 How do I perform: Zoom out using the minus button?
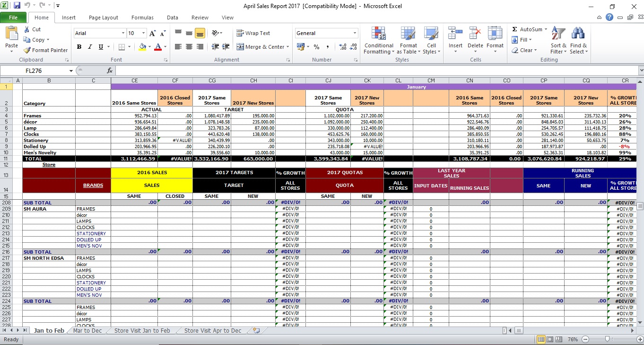(585, 339)
